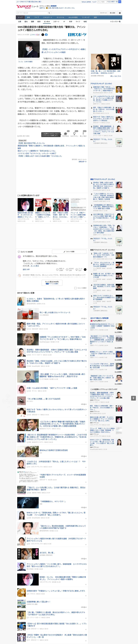
Task: Click うーん reaction on comment
Action: click(80, 270)
